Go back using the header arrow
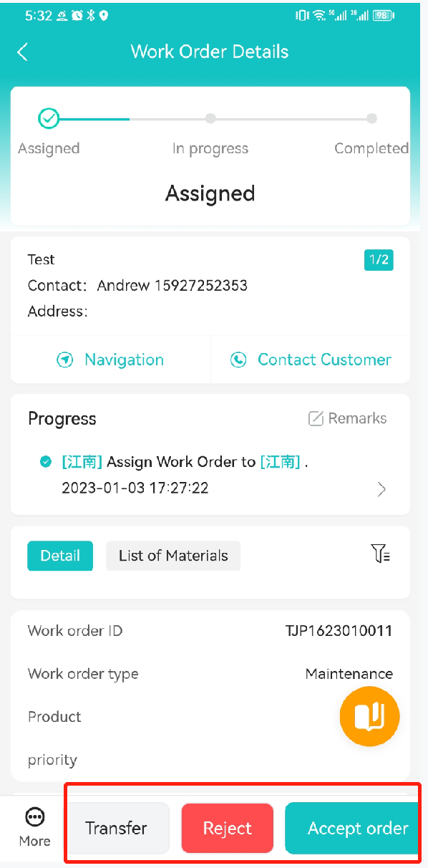The image size is (428, 868). click(23, 52)
